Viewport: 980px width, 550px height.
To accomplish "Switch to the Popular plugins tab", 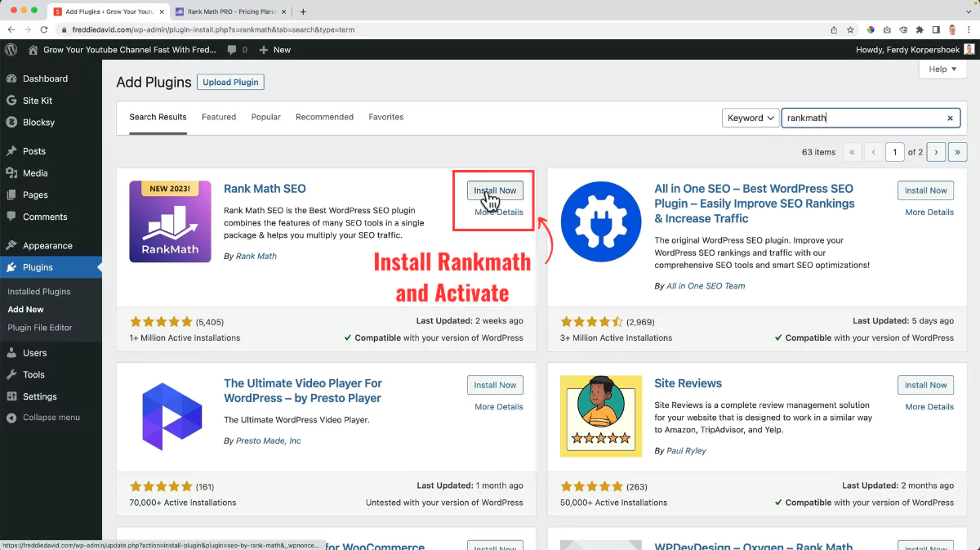I will click(x=265, y=117).
